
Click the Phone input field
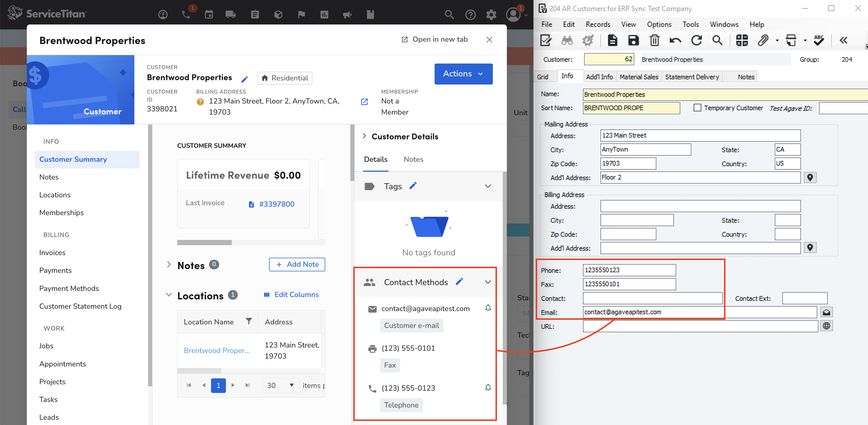click(x=629, y=270)
